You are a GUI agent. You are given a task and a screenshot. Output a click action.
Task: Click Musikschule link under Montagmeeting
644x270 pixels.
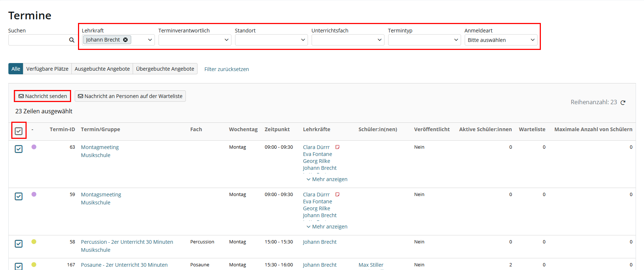[x=95, y=155]
